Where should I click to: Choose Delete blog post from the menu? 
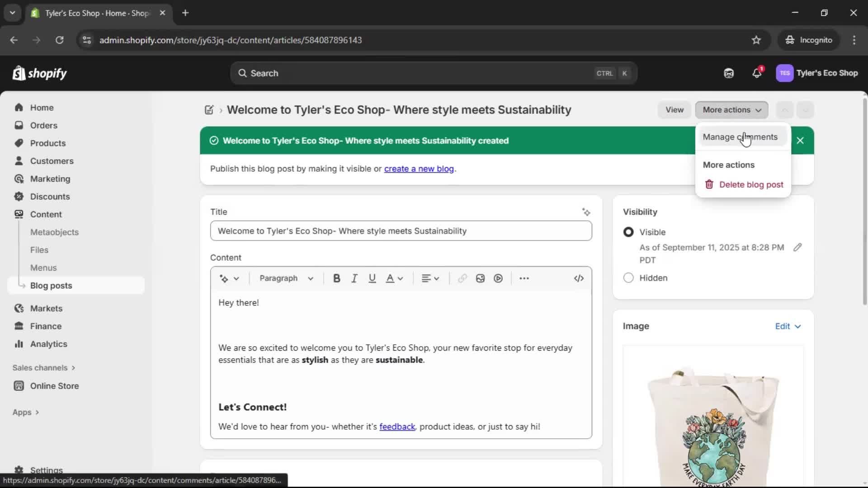coord(750,184)
